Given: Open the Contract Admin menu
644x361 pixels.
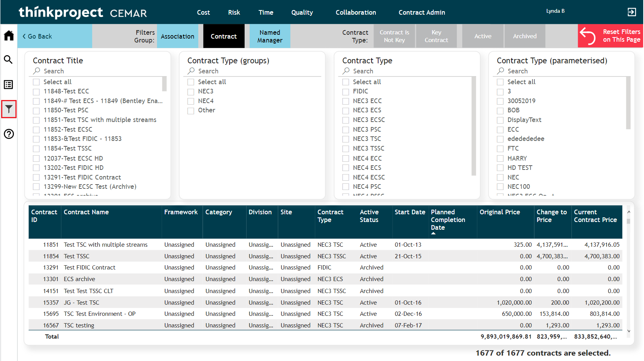Looking at the screenshot, I should (x=421, y=12).
